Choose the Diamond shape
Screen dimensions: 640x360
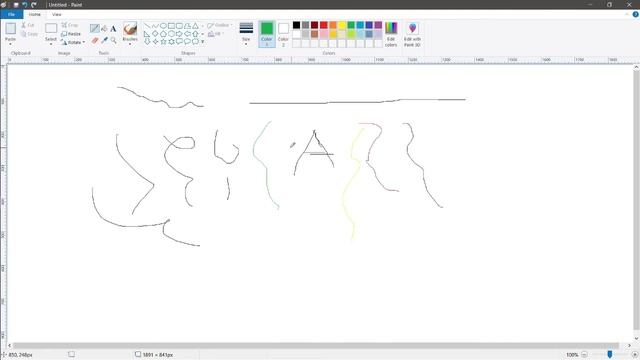point(155,33)
